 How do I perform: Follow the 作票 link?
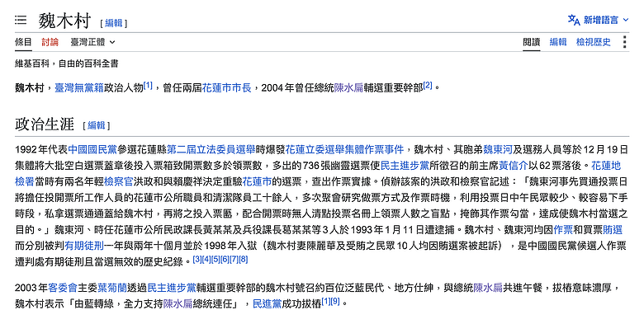[x=563, y=230]
